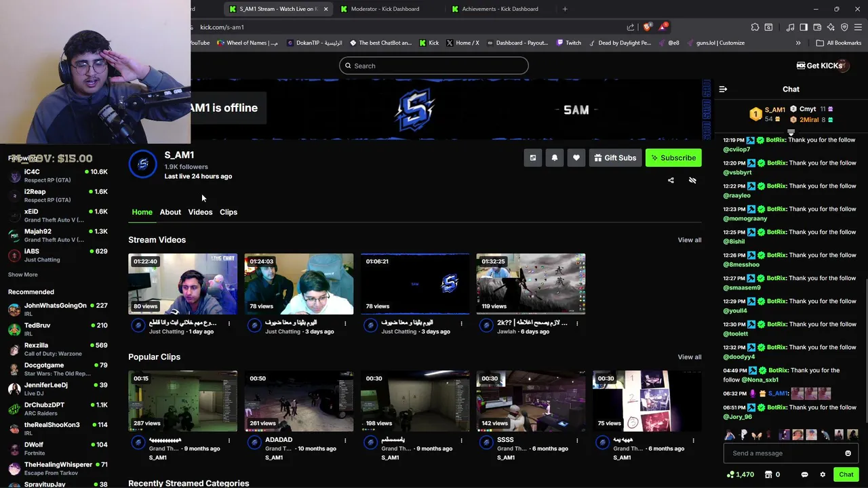
Task: Open options menu for 01:06:21 video
Action: click(461, 324)
